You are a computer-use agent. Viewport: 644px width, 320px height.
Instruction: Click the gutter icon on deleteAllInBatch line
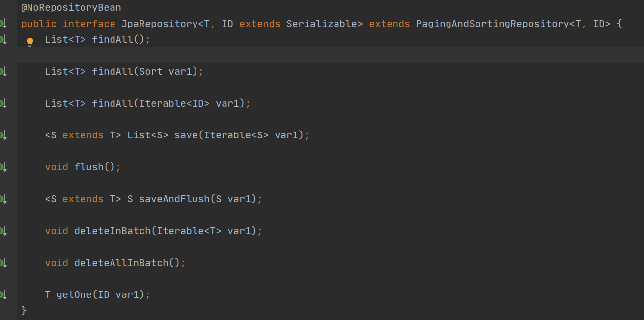coord(3,263)
